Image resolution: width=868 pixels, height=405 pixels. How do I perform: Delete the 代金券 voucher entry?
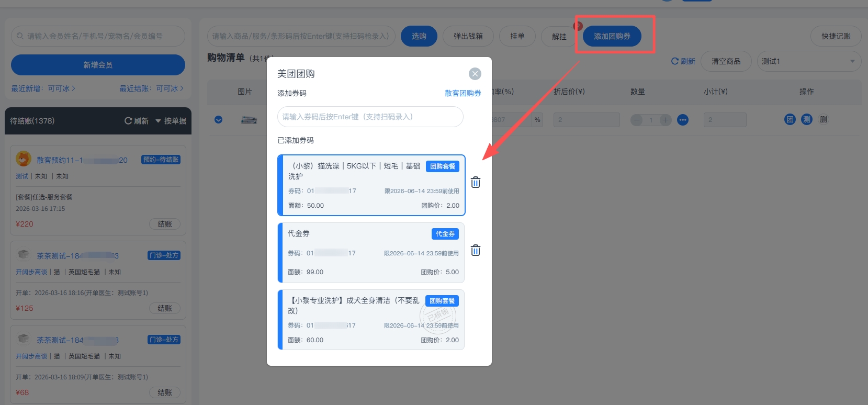[x=475, y=251]
